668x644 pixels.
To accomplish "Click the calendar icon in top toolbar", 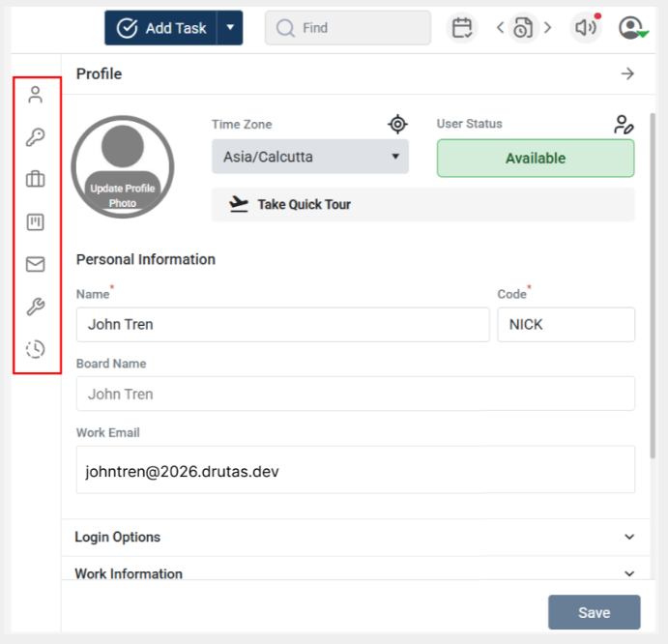I will point(462,28).
